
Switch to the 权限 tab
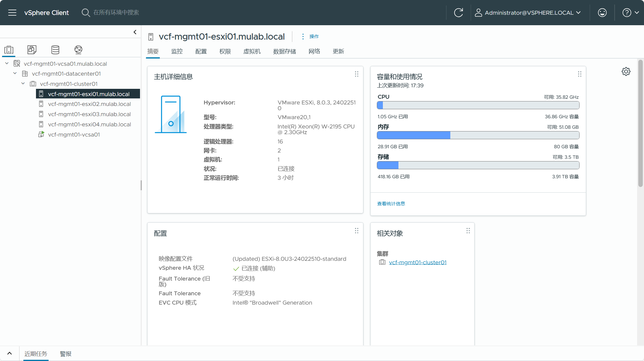pyautogui.click(x=225, y=51)
